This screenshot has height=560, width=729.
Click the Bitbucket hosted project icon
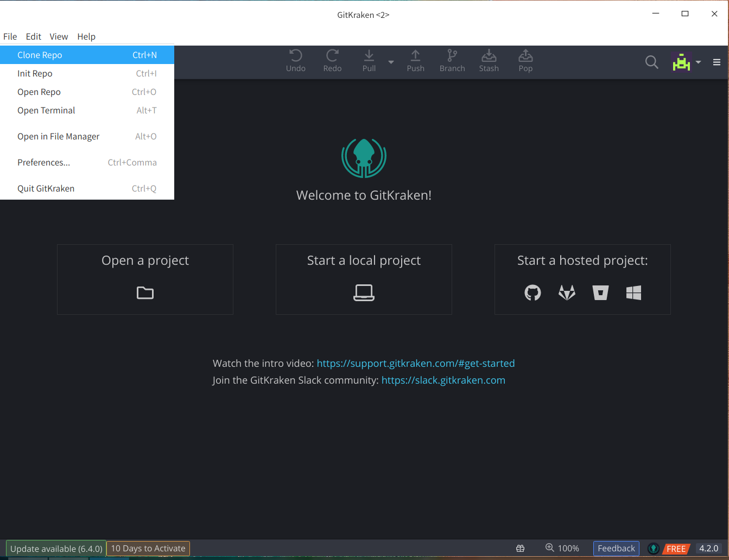coord(600,293)
